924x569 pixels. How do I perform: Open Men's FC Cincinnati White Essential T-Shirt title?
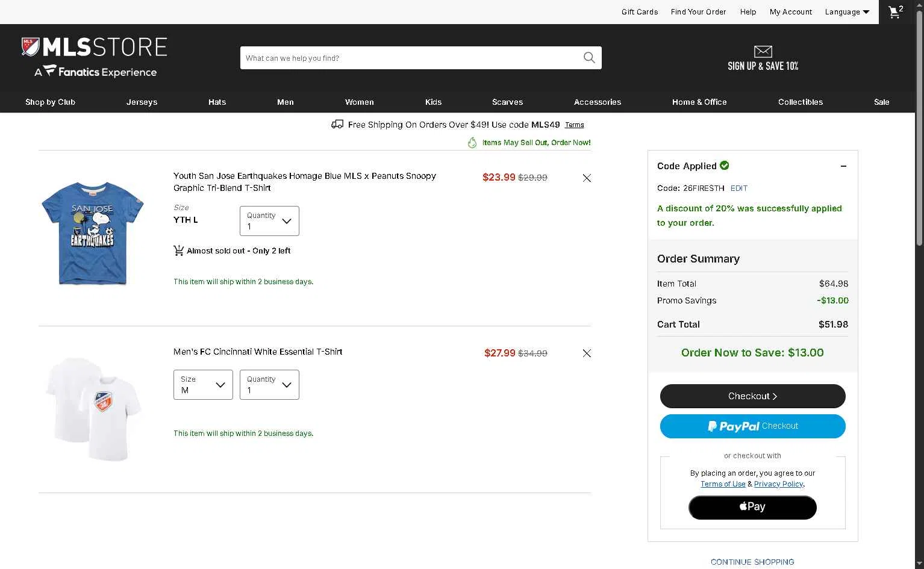click(x=258, y=352)
